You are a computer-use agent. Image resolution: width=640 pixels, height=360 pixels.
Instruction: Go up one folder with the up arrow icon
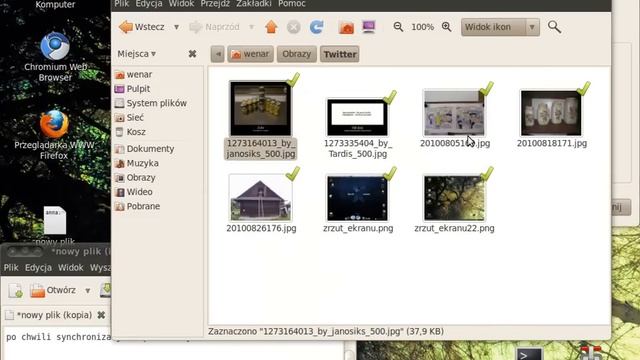coord(271,27)
